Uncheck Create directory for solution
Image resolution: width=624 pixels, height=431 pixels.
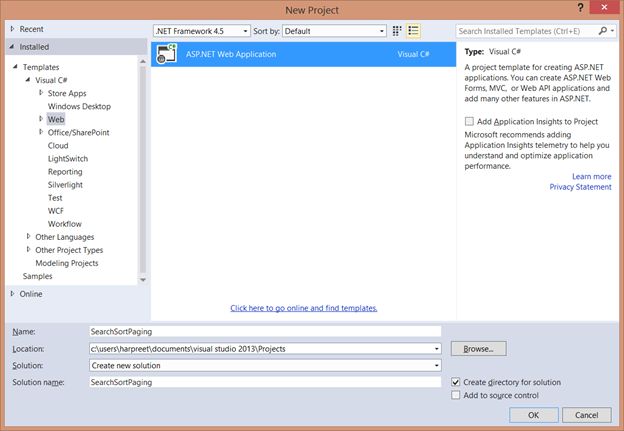[456, 382]
